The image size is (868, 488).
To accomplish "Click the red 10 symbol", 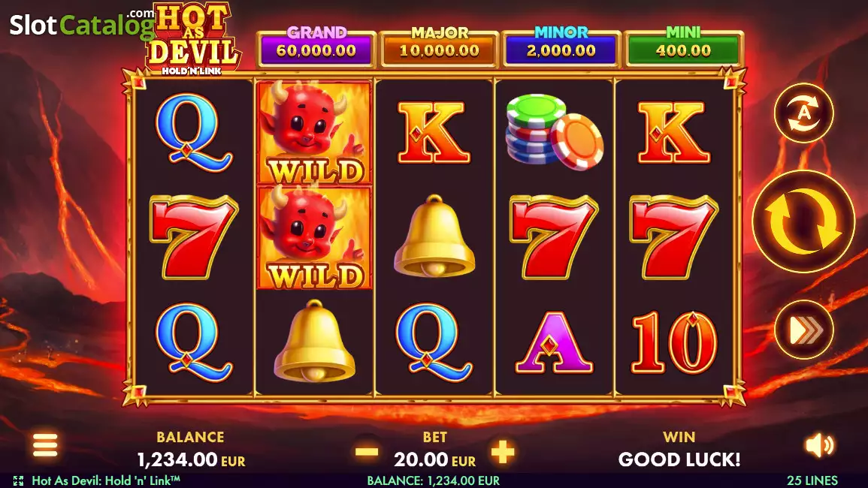I will pos(674,342).
